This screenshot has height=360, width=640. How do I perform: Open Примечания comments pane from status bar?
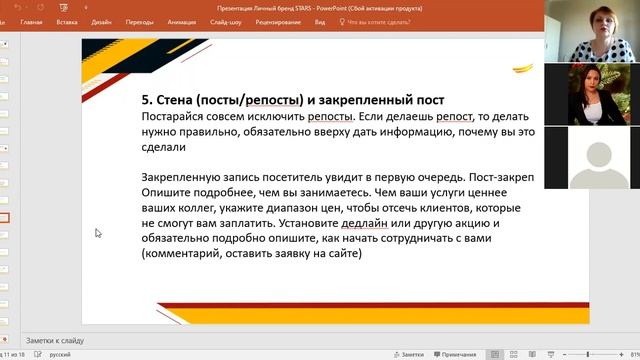click(x=455, y=354)
